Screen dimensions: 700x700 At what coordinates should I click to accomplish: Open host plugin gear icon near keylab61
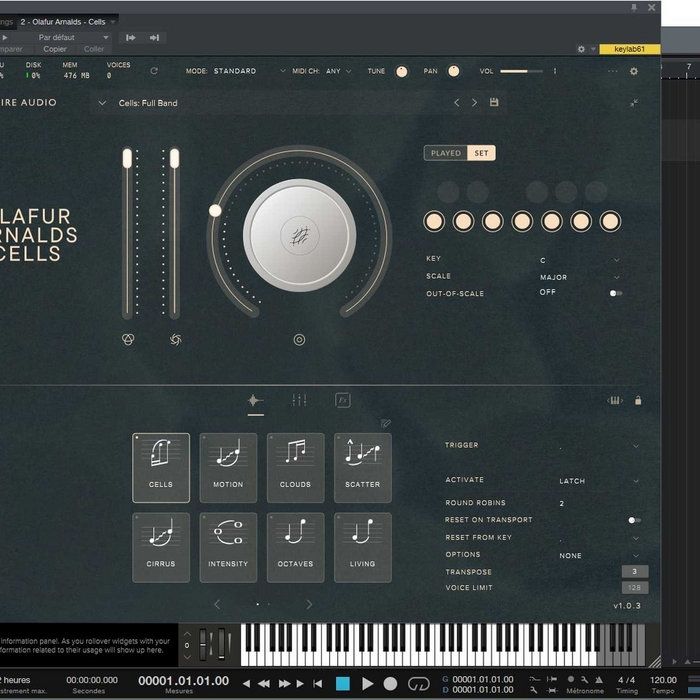click(x=581, y=49)
